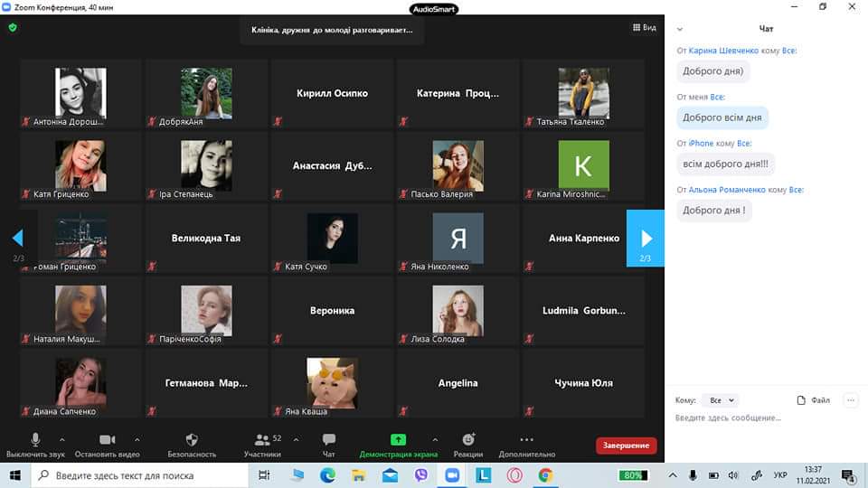
Task: Select participant tile Яна Николенко
Action: coord(458,239)
